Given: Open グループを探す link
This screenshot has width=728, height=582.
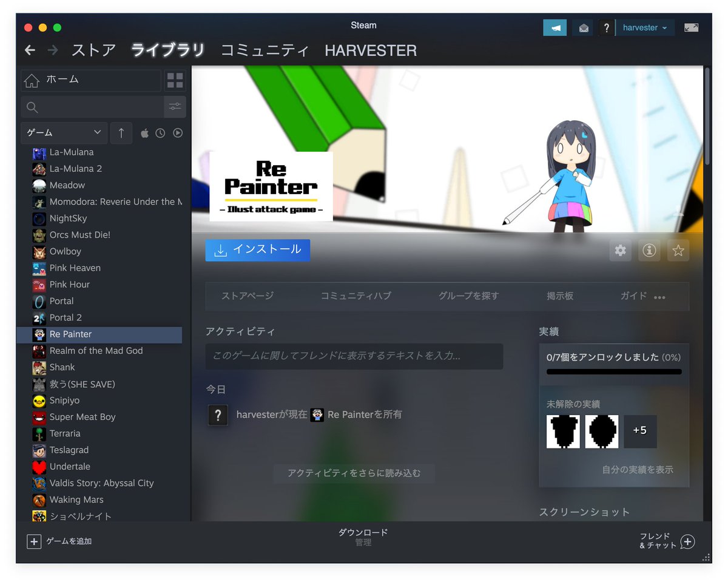Looking at the screenshot, I should (469, 296).
